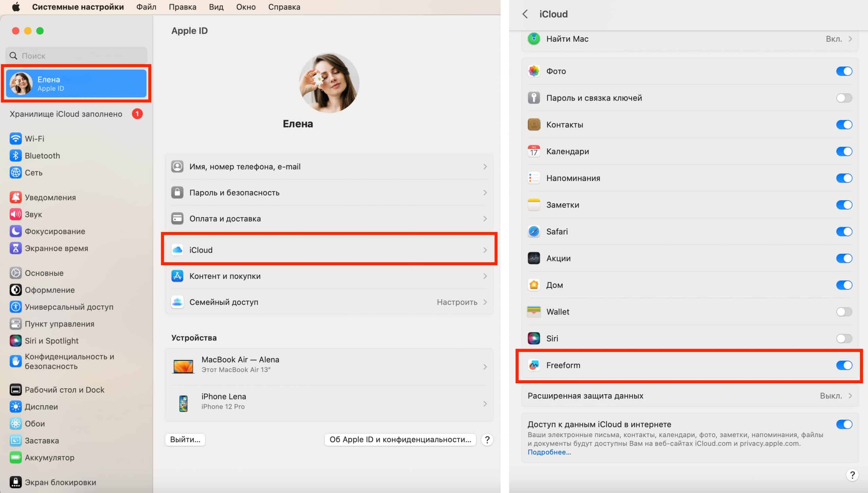Open the Файл menu

click(x=146, y=7)
